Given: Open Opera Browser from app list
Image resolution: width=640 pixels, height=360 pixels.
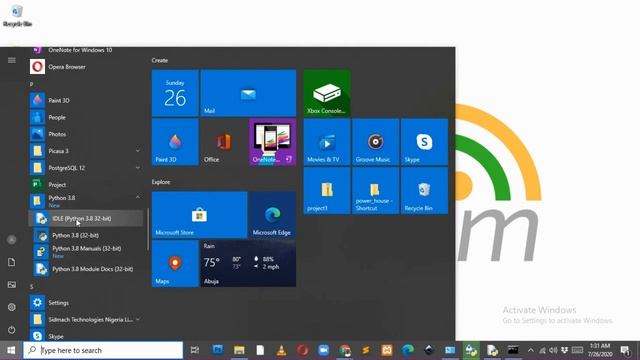Looking at the screenshot, I should tap(86, 67).
